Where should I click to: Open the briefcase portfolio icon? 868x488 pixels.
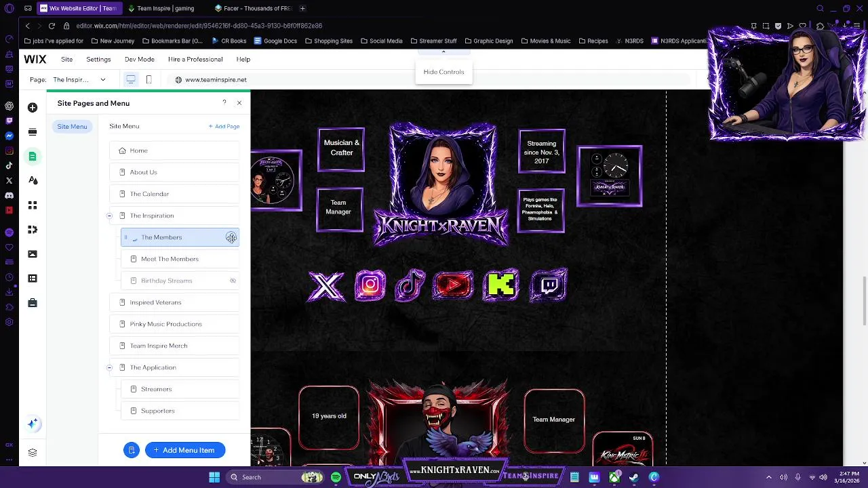(x=33, y=303)
